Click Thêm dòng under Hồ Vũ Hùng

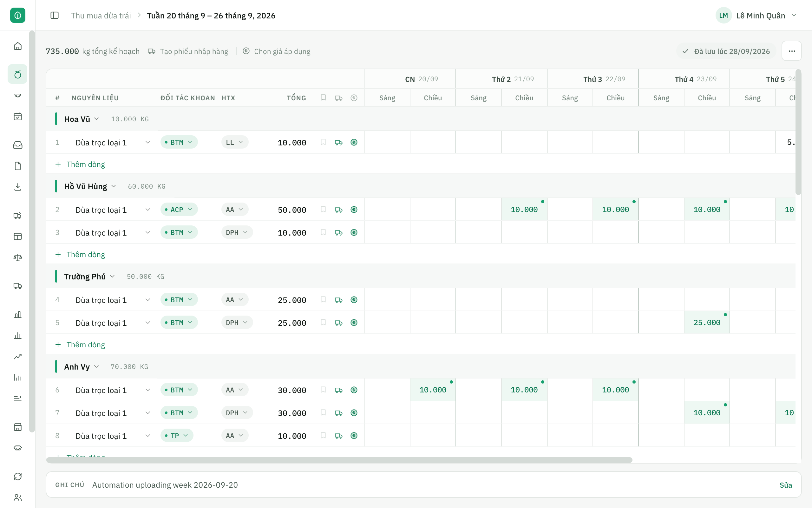(80, 255)
